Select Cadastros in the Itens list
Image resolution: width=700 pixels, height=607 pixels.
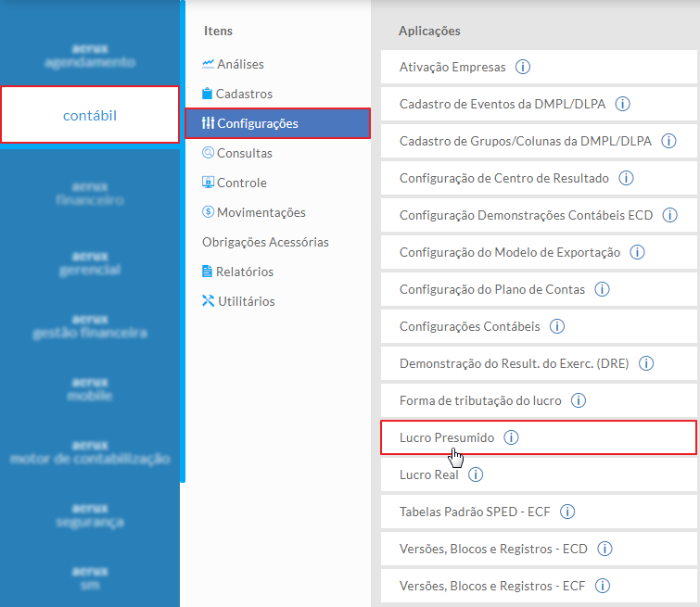244,94
